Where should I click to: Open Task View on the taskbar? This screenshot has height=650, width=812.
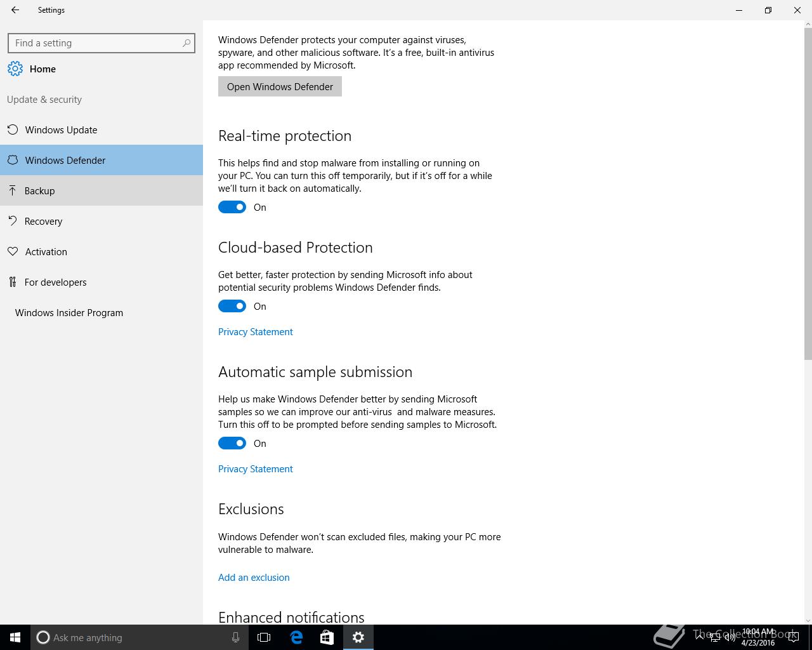(264, 637)
